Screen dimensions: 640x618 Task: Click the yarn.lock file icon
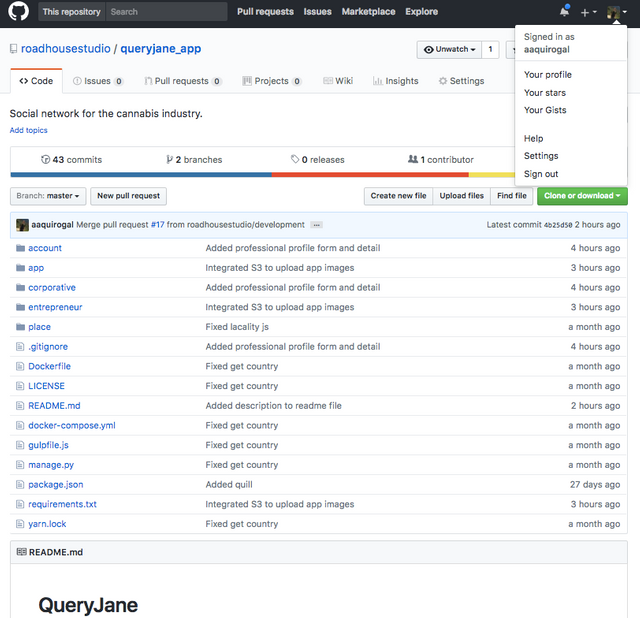point(20,524)
